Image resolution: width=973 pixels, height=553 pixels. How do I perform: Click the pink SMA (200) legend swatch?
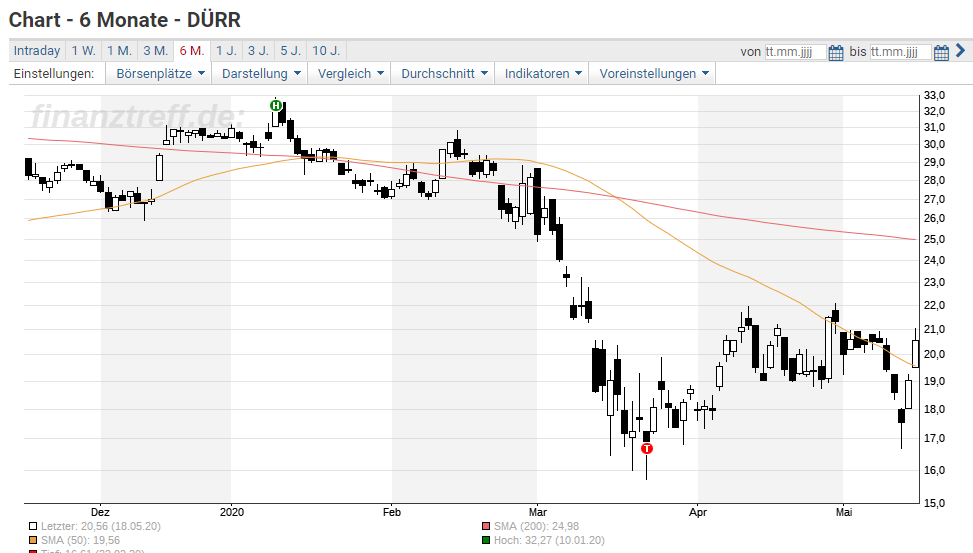pos(486,526)
